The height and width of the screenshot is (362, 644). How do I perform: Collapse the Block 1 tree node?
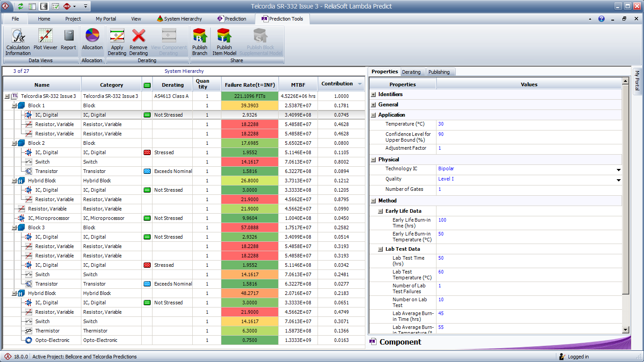tap(14, 105)
